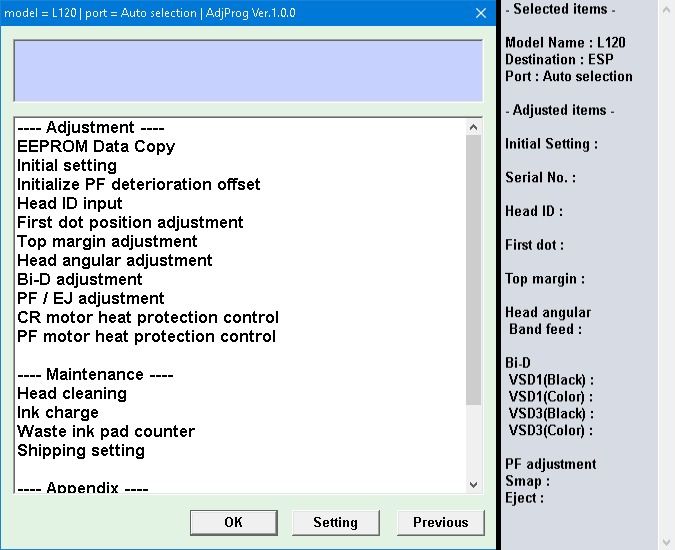
Task: Click the Port : Auto selection text
Action: pos(569,76)
